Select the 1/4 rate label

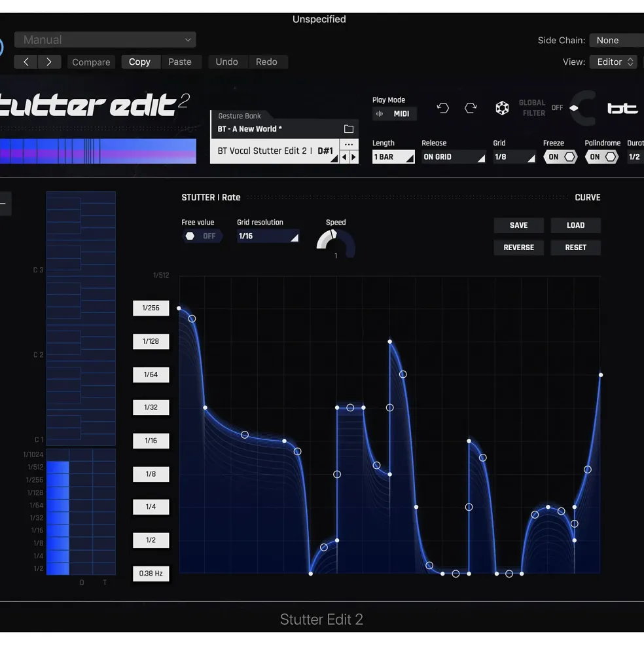coord(151,507)
